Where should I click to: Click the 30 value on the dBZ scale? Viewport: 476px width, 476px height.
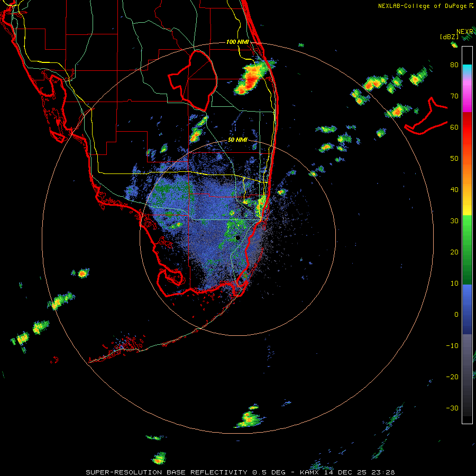tap(454, 221)
